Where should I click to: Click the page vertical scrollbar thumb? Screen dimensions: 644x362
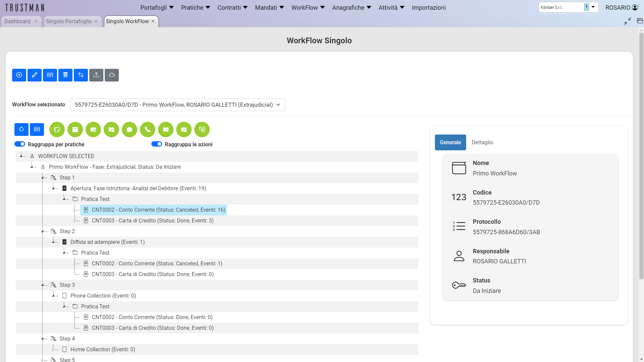click(641, 156)
